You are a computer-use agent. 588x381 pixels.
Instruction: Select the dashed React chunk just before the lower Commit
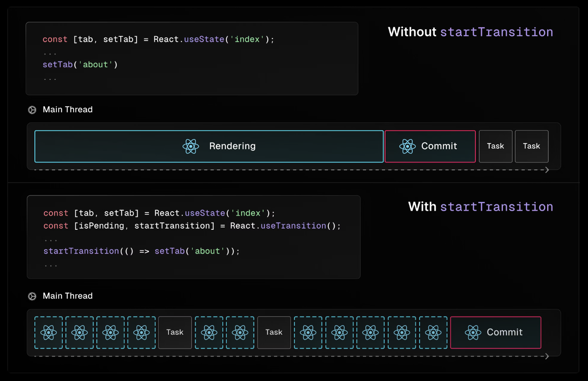[433, 333]
